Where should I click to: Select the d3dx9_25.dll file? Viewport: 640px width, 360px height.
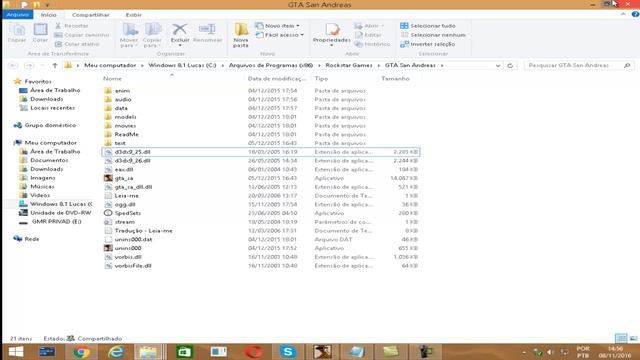coord(132,152)
